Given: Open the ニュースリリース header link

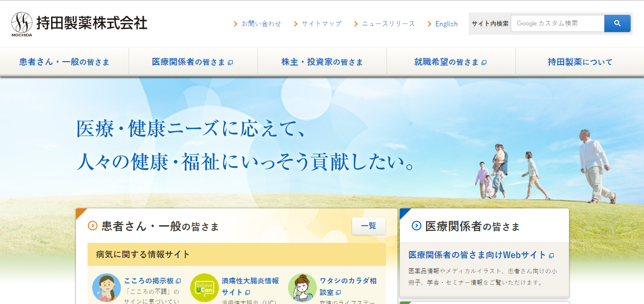Looking at the screenshot, I should 388,23.
